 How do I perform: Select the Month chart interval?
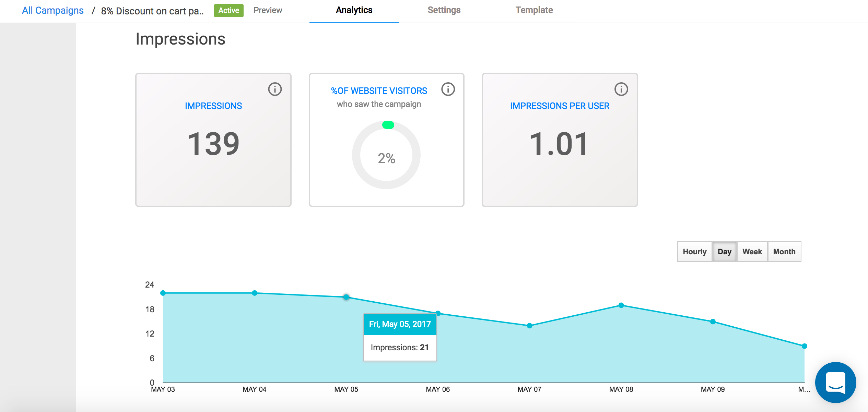coord(784,252)
